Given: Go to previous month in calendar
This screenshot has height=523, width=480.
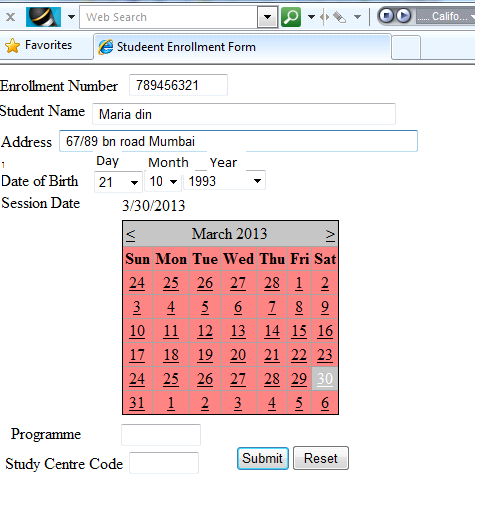Looking at the screenshot, I should click(x=131, y=235).
